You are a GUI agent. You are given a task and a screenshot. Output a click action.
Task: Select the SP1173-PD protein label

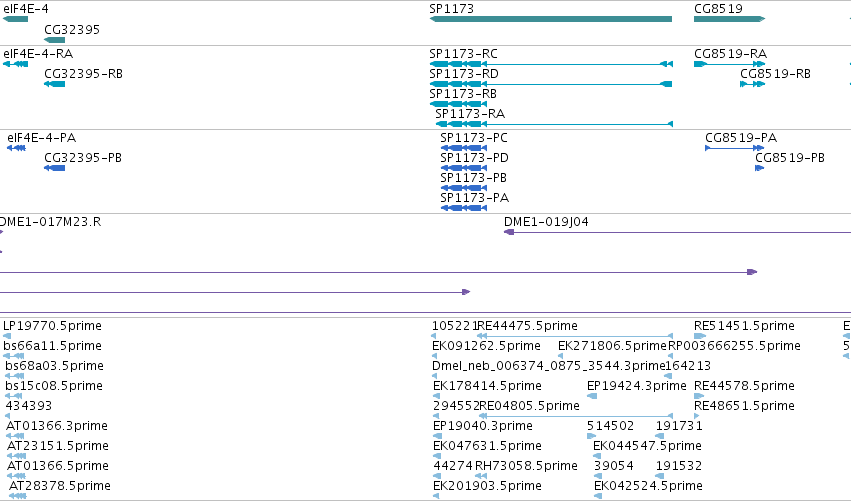tap(474, 158)
